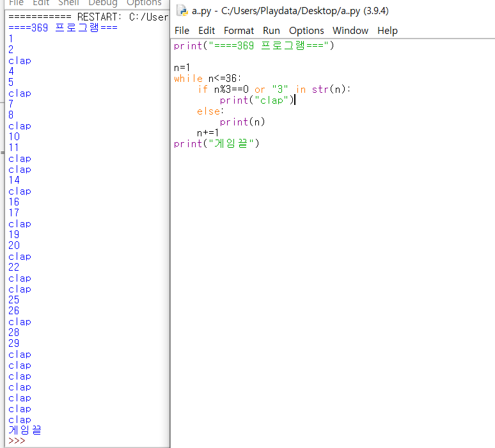Click the >>> prompt in the shell

[17, 441]
